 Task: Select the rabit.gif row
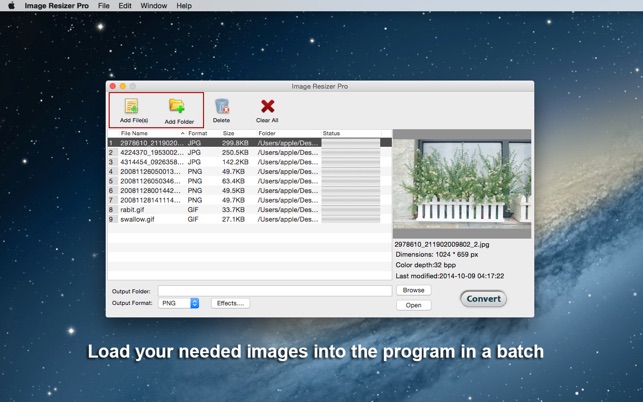tap(250, 210)
